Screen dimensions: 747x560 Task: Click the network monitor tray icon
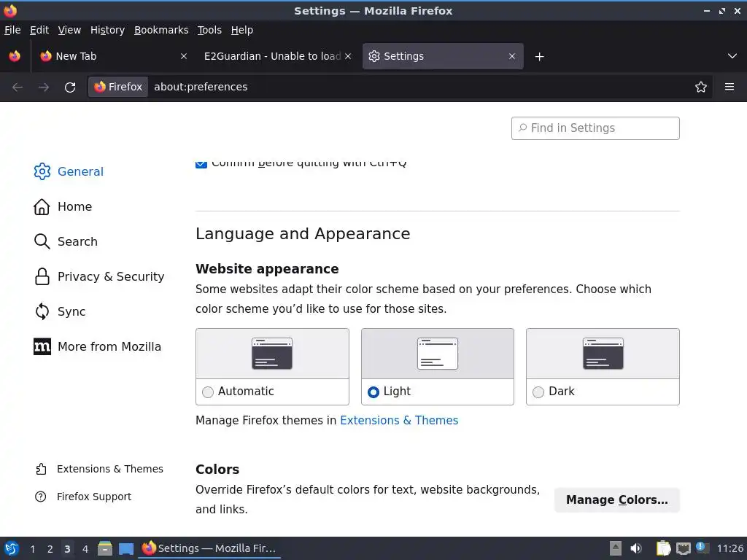point(683,548)
